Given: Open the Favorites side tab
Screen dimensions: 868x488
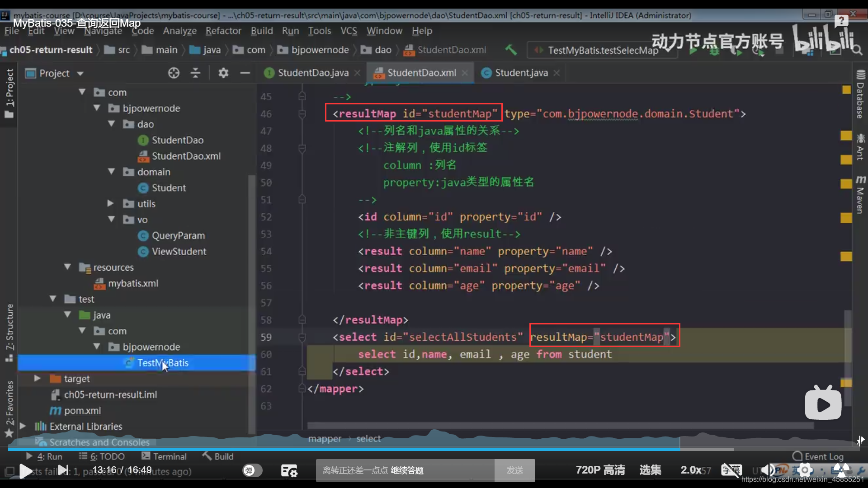Looking at the screenshot, I should point(9,409).
